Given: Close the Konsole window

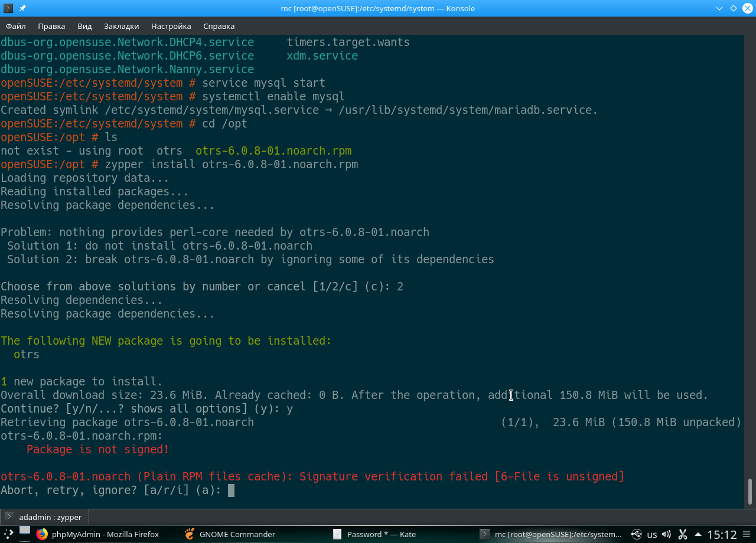Looking at the screenshot, I should tap(748, 8).
